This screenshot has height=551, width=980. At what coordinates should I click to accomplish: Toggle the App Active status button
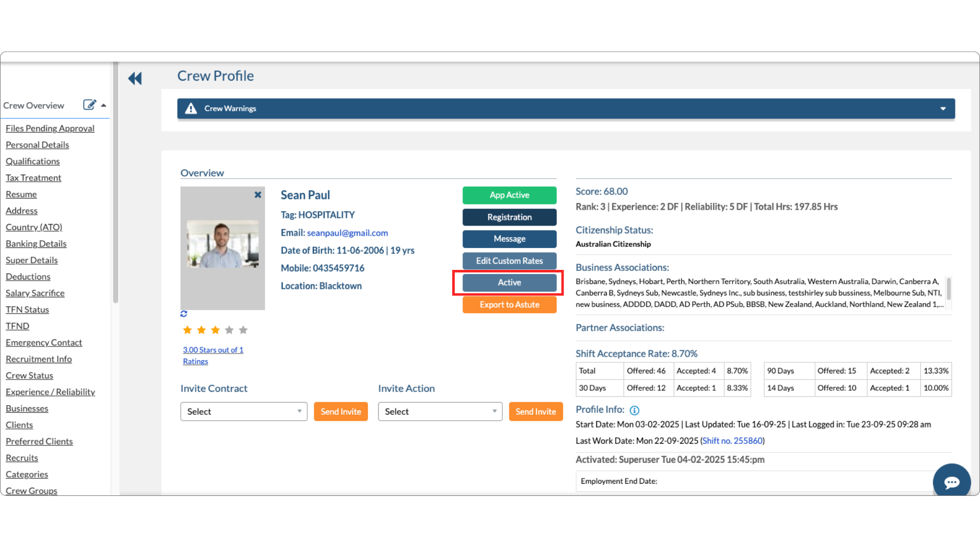(x=509, y=195)
